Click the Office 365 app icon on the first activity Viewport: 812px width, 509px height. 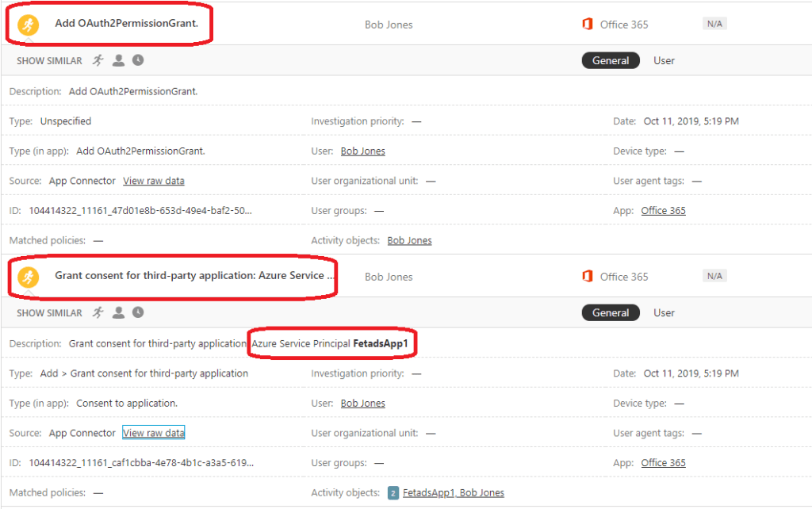(x=588, y=24)
